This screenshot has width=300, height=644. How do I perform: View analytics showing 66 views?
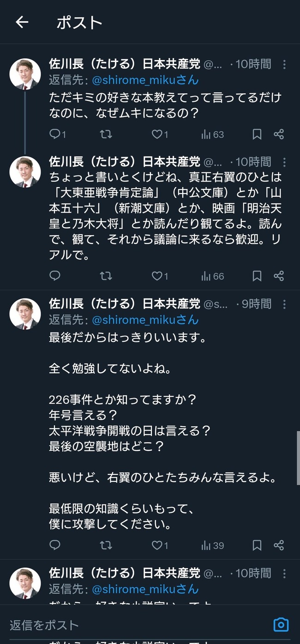pos(212,276)
